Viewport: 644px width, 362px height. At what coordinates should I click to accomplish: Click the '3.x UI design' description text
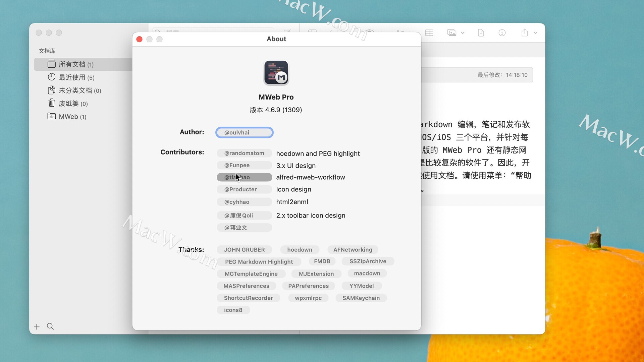click(x=296, y=166)
